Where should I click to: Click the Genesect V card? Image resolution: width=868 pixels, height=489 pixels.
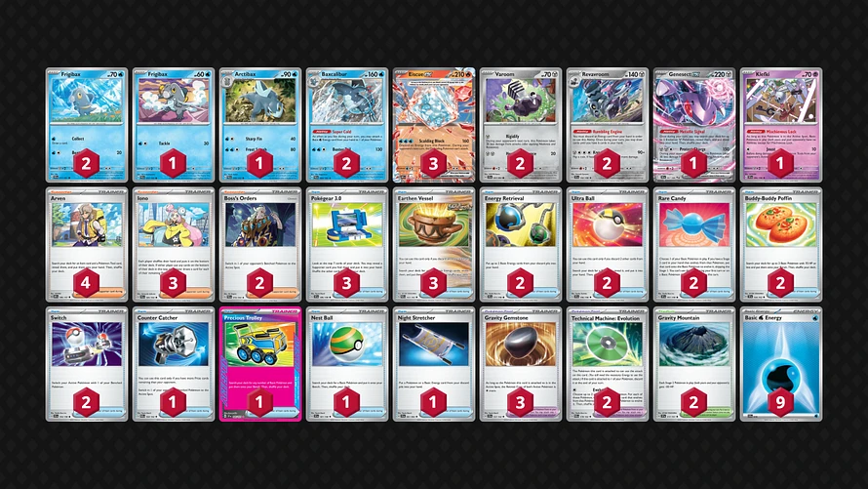[694, 125]
